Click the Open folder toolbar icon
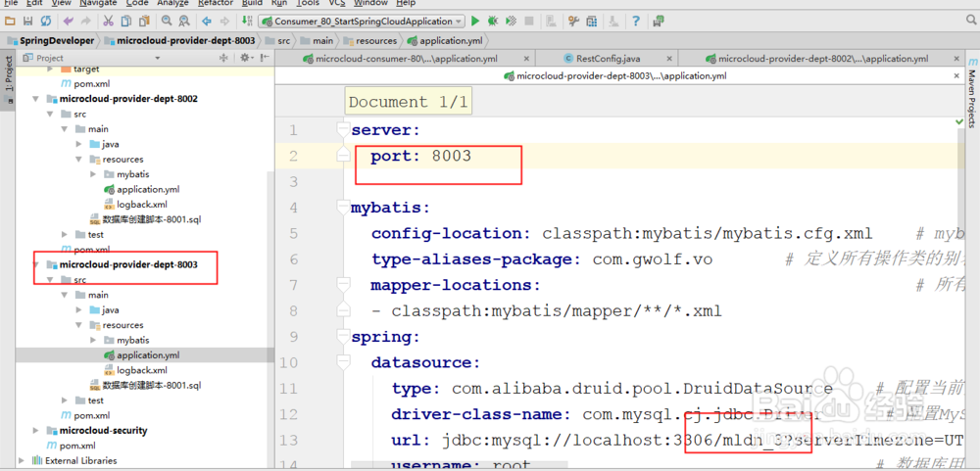 (10, 22)
